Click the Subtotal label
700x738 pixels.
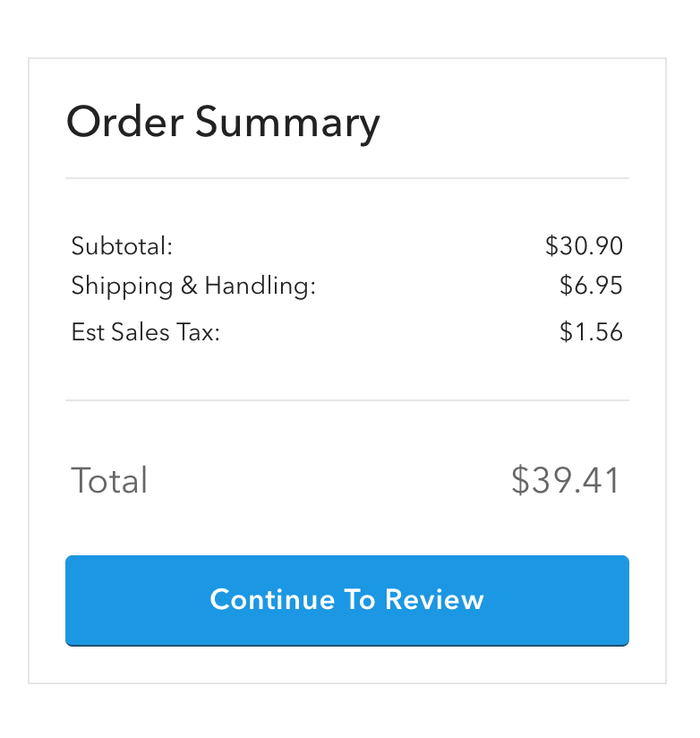122,245
